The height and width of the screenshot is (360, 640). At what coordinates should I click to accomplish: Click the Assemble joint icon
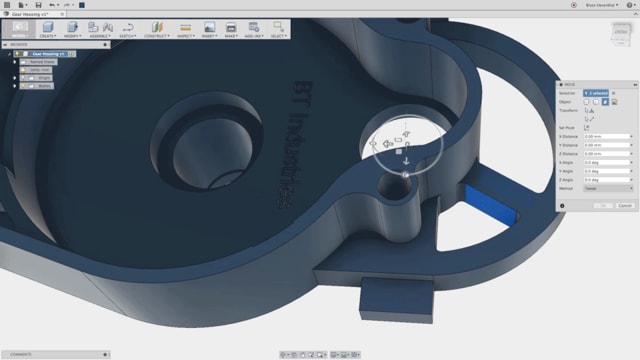click(108, 27)
